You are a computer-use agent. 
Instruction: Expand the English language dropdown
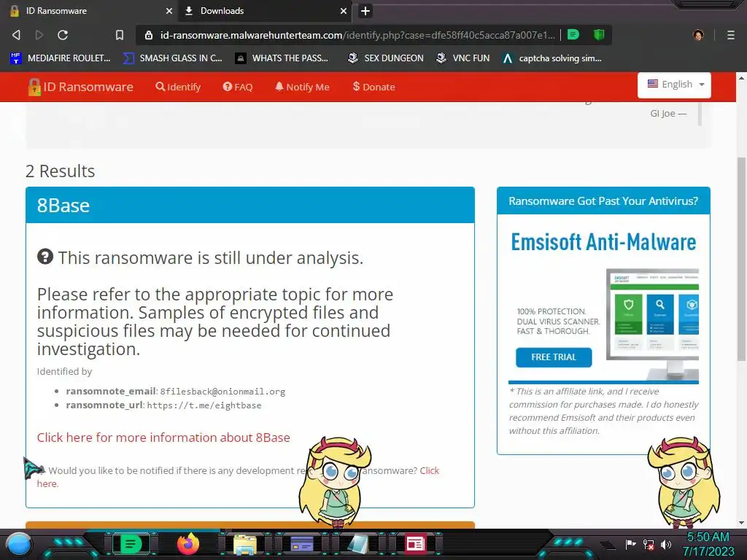tap(674, 85)
